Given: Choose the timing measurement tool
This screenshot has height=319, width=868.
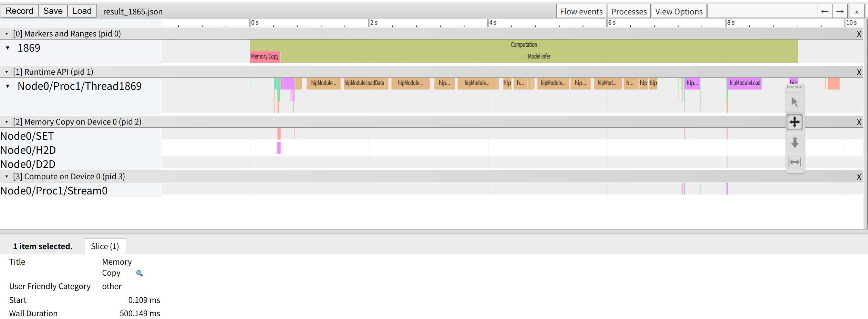Looking at the screenshot, I should coord(795,162).
